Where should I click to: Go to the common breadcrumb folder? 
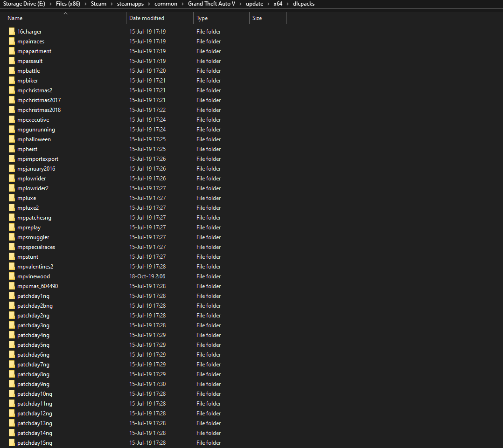point(166,4)
